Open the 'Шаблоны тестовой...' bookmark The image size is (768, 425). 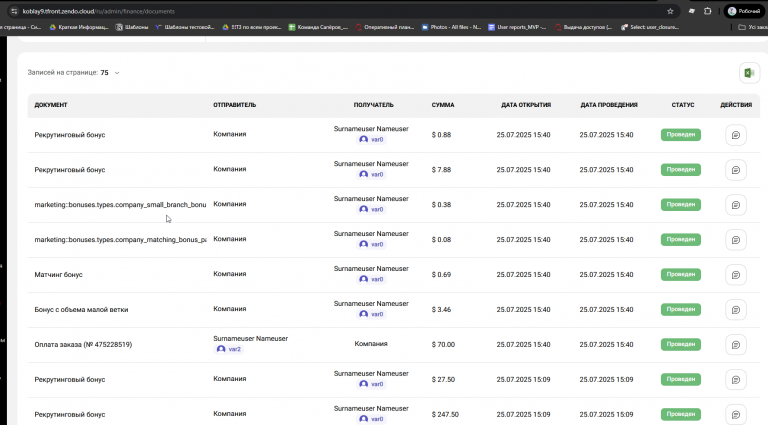(185, 27)
